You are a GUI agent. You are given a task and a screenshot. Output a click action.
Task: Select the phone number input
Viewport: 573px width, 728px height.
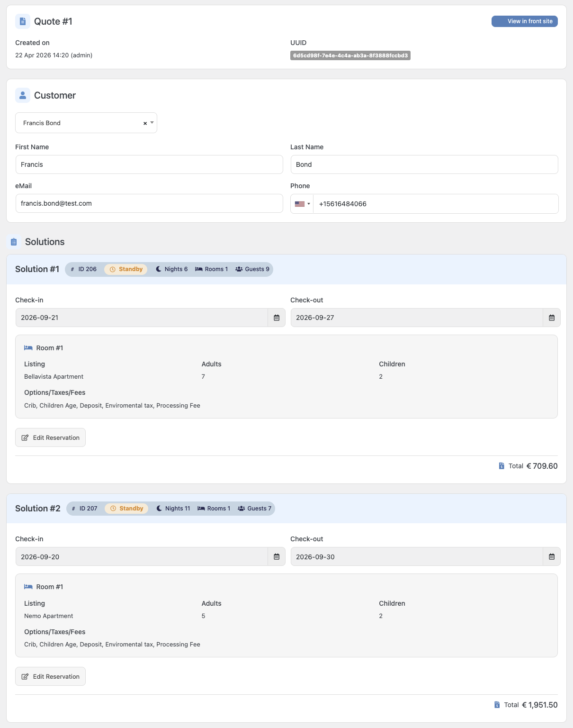point(435,204)
